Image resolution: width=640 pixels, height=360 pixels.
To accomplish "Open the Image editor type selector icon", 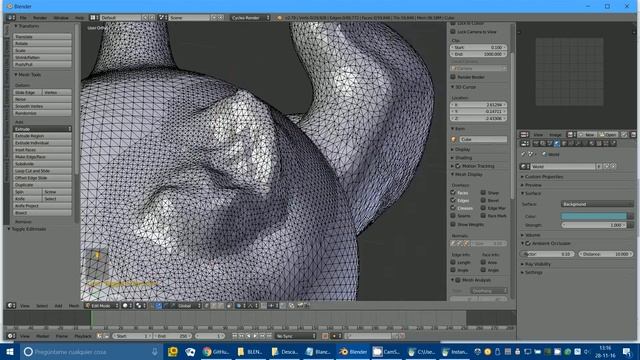I will pos(524,135).
